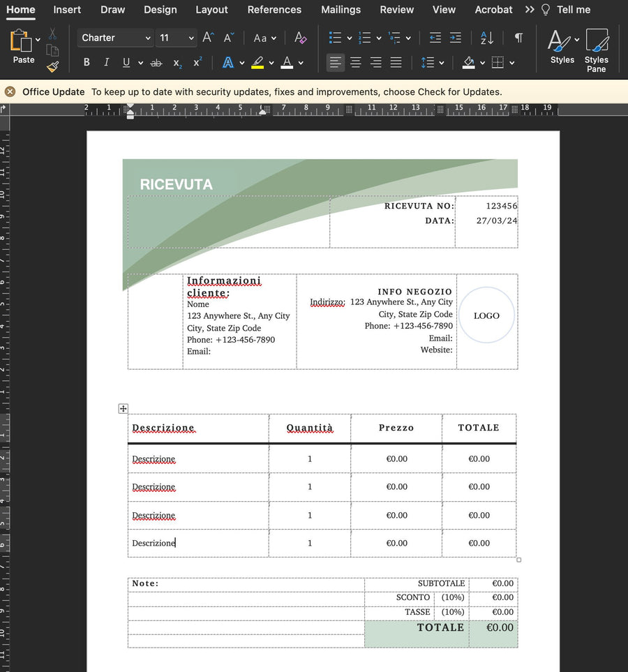
Task: Align text to the right
Action: click(x=375, y=63)
